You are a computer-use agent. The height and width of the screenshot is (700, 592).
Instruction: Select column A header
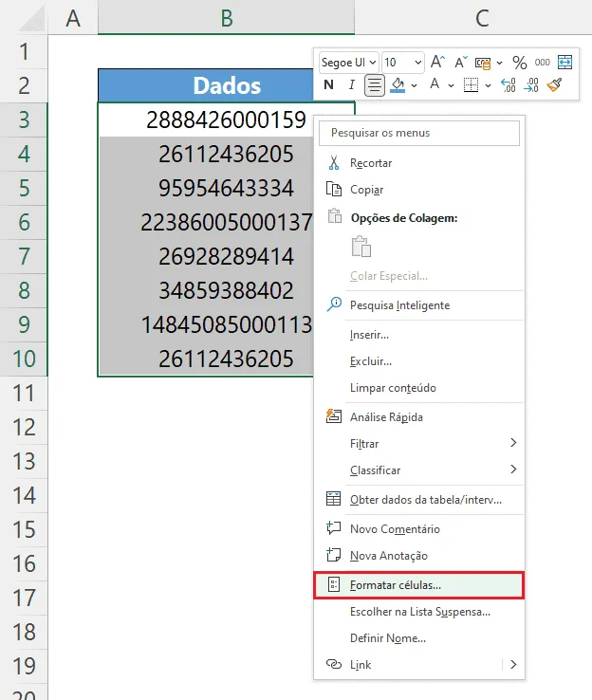click(x=73, y=18)
